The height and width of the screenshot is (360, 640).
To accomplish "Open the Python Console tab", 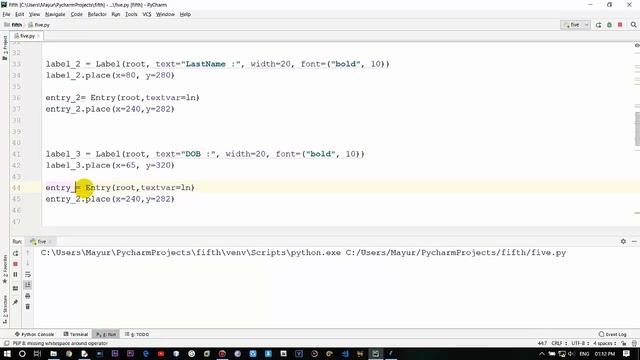I will (x=34, y=334).
